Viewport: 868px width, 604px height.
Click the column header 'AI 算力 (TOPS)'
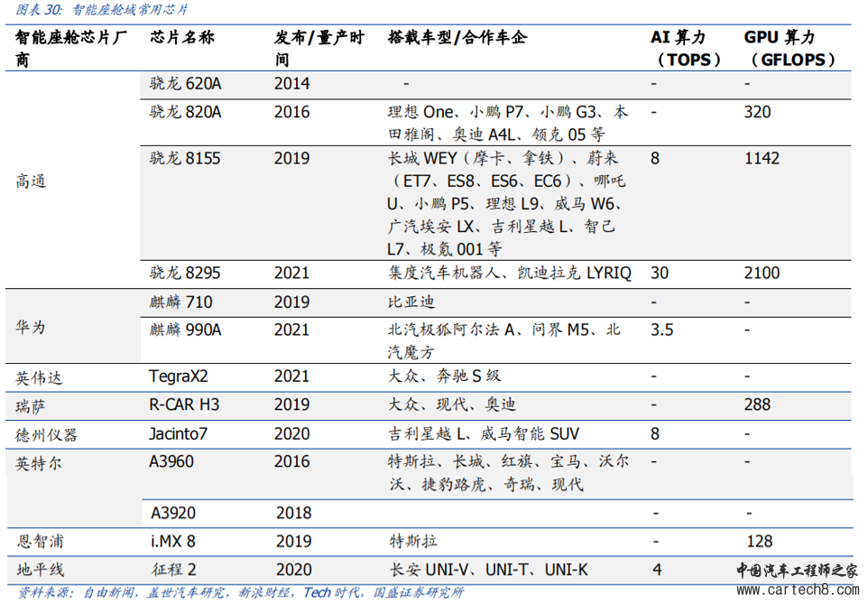click(x=686, y=48)
